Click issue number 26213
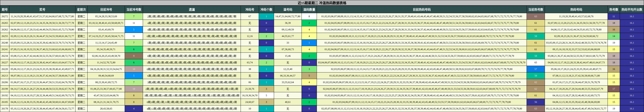This screenshot has height=112, width=644. [x=5, y=76]
